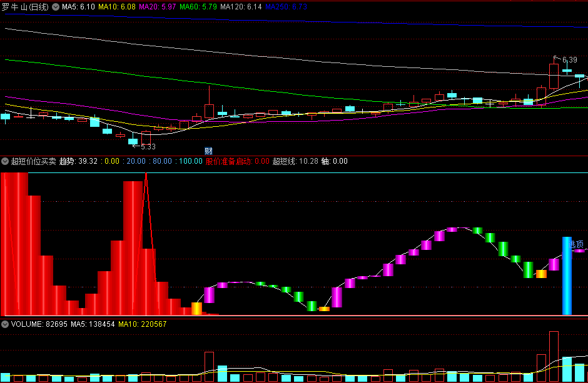Select the MA20: 5.97 label

pos(157,7)
